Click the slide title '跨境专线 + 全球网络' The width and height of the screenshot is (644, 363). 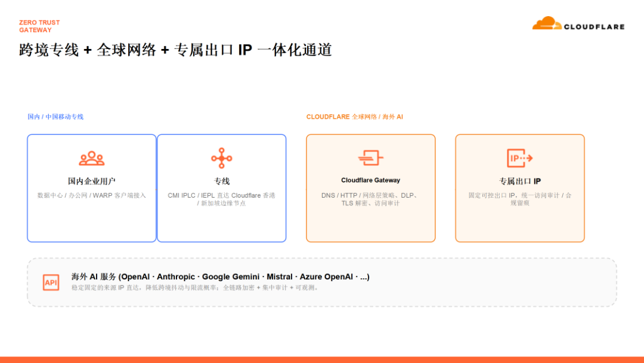tap(175, 50)
